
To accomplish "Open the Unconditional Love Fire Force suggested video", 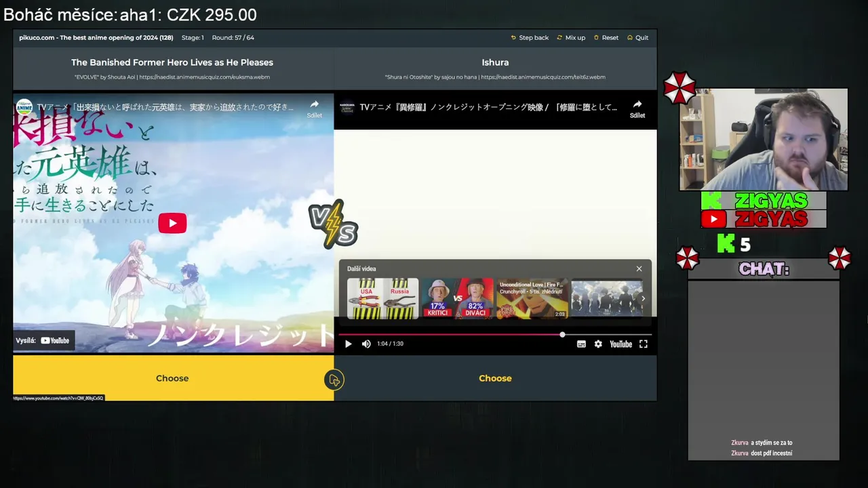I will (x=532, y=298).
